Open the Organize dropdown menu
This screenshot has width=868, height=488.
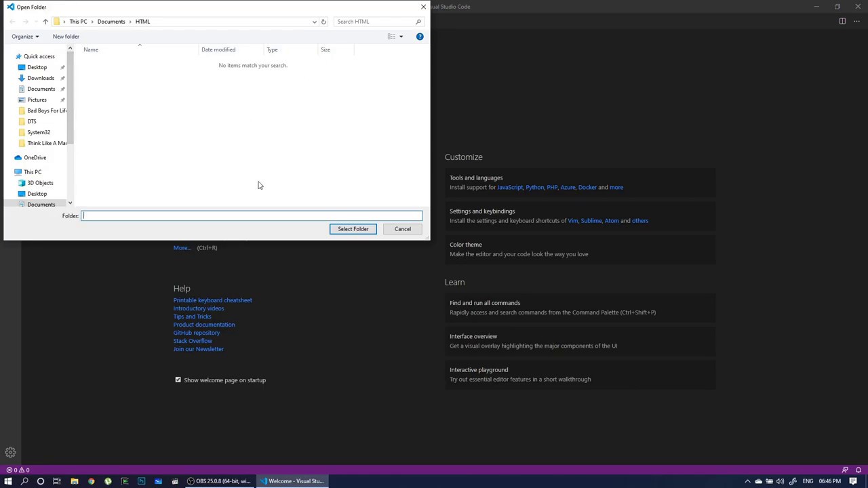click(x=25, y=37)
